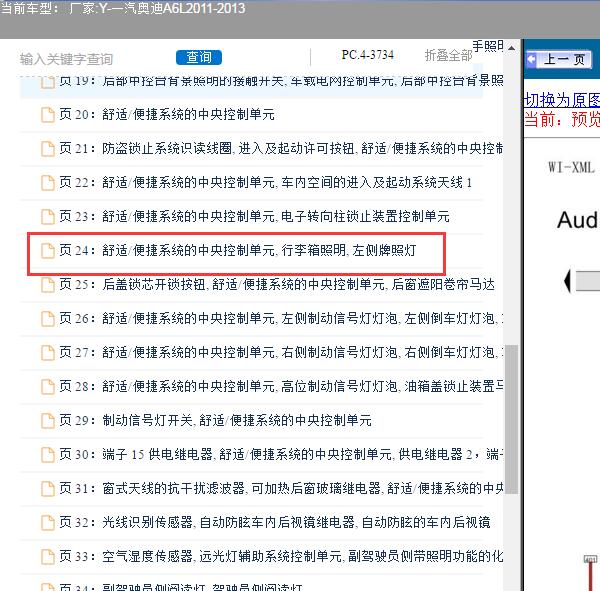Select 页 33 空气湿度传感器 entry
The width and height of the screenshot is (600, 591).
[281, 556]
